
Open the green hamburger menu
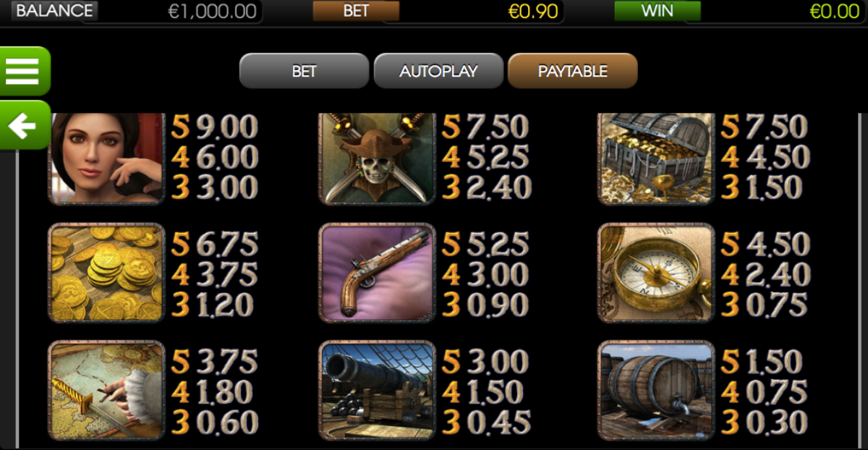point(24,71)
